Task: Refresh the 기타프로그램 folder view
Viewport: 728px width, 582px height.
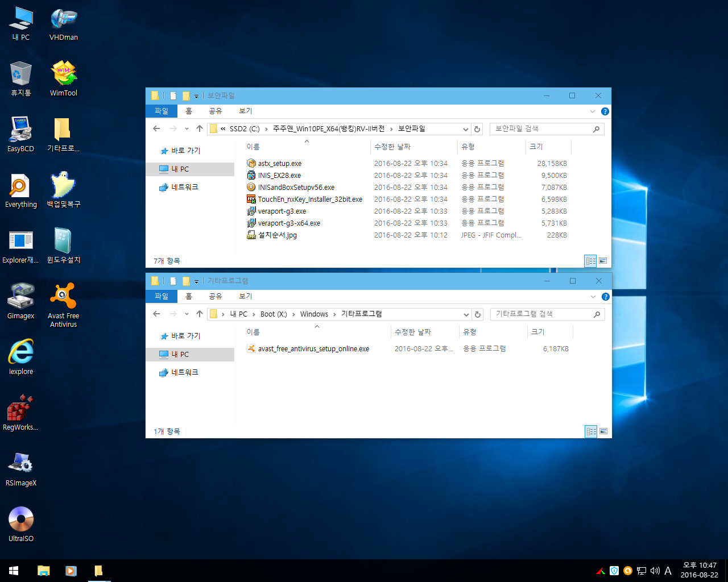Action: click(x=478, y=314)
